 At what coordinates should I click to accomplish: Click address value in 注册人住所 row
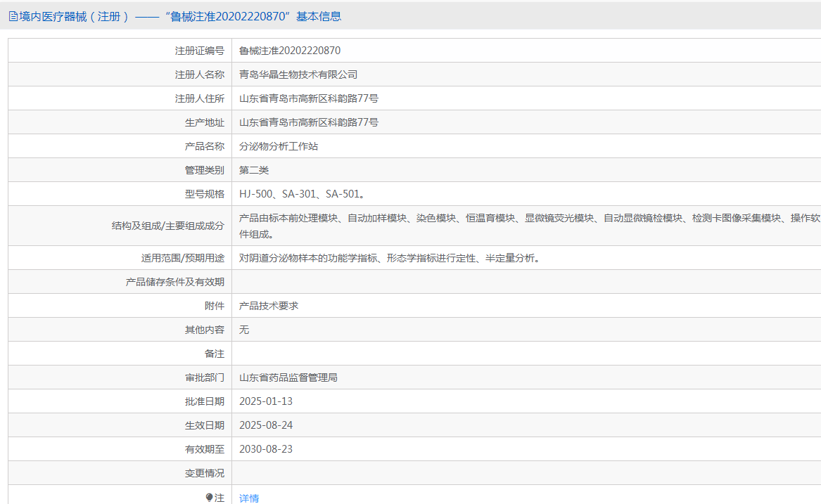point(309,98)
